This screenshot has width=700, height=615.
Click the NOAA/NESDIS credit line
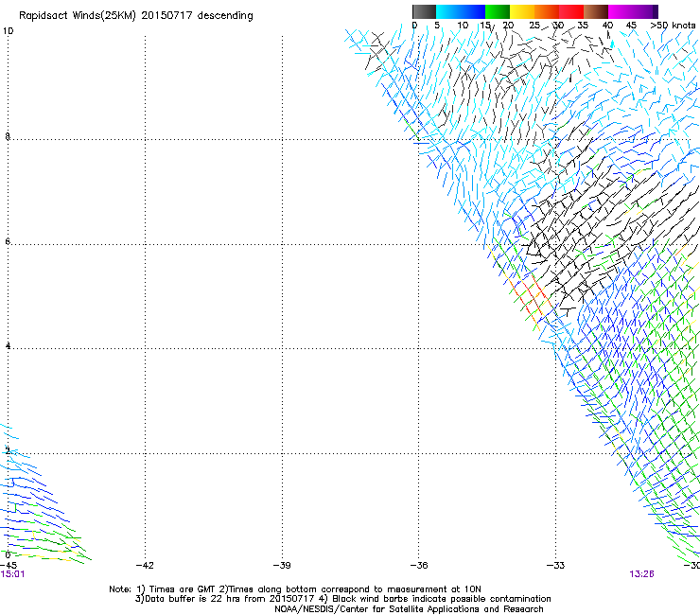pos(409,609)
